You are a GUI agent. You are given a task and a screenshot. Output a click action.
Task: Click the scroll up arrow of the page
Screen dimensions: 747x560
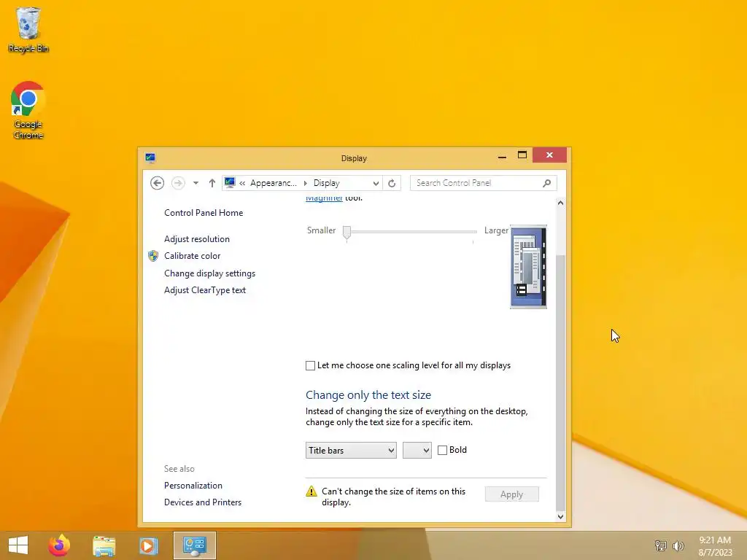click(x=560, y=203)
